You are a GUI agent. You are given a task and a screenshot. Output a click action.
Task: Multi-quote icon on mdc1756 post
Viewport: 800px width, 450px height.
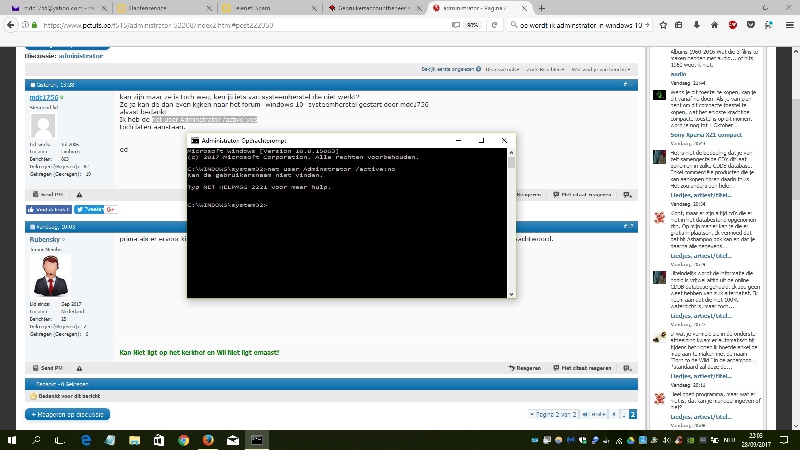coord(627,194)
